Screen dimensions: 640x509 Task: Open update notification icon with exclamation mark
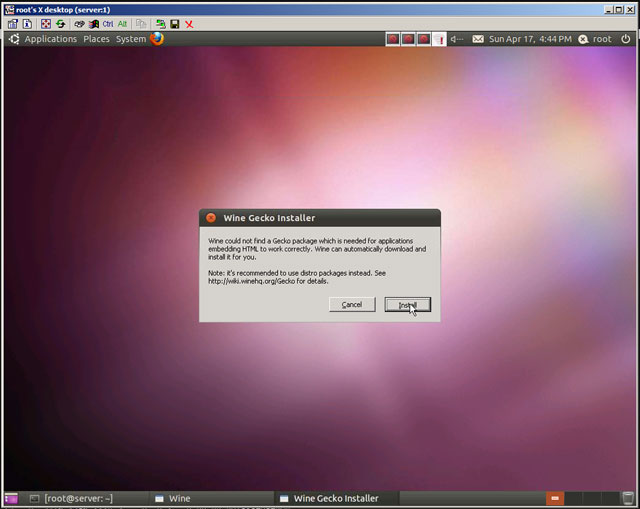(x=439, y=39)
